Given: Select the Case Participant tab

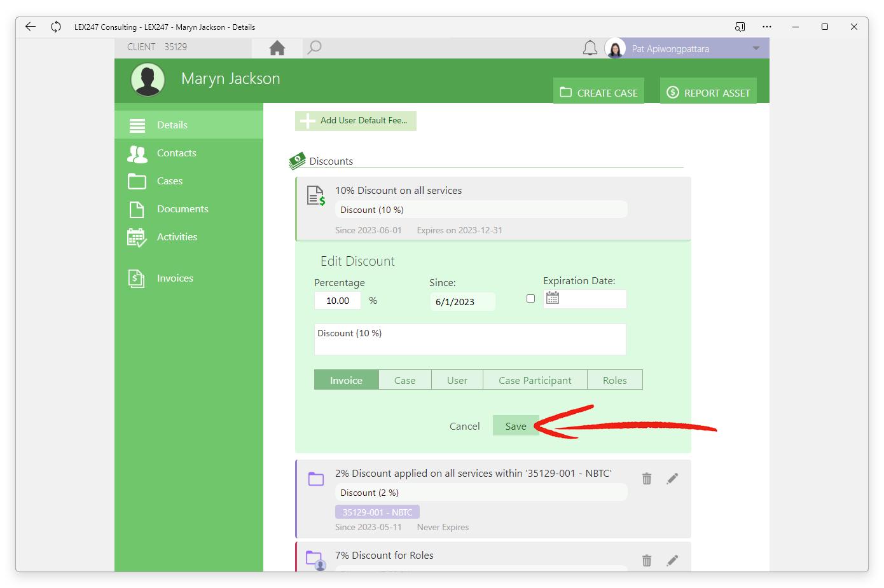Looking at the screenshot, I should click(x=535, y=380).
